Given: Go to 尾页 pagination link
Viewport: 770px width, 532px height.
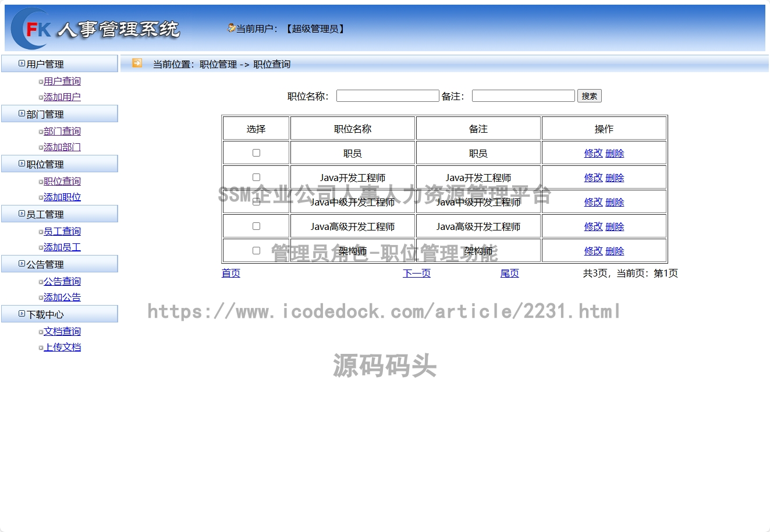Looking at the screenshot, I should point(510,273).
